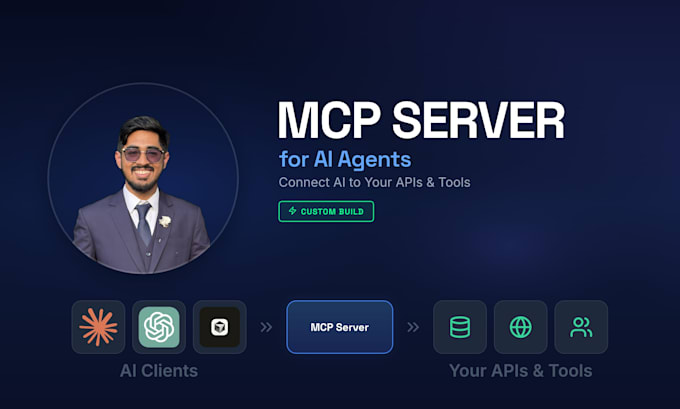680x409 pixels.
Task: Click the green database cylinder icon
Action: pyautogui.click(x=460, y=327)
